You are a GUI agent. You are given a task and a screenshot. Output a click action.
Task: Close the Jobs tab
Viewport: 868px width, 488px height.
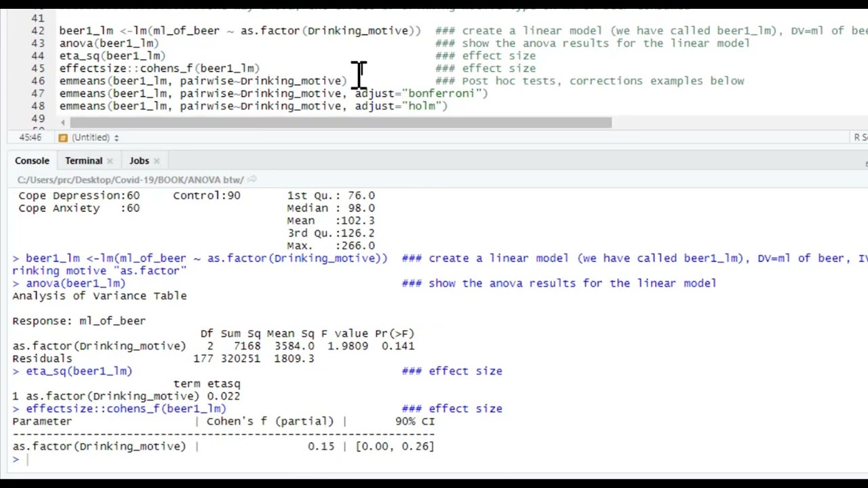pyautogui.click(x=157, y=161)
